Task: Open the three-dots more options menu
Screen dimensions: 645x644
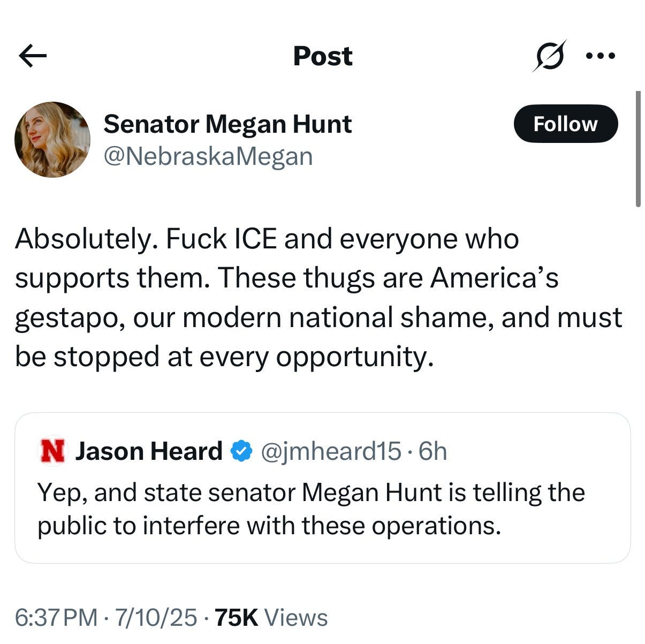Action: point(601,56)
